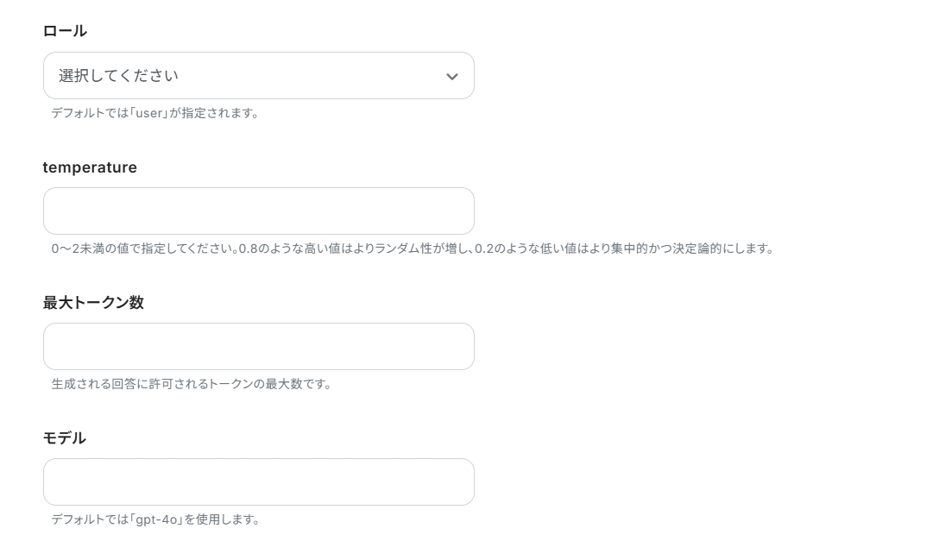Click the word "user" in the role hint
Viewport: 952px width, 560px height.
point(149,113)
